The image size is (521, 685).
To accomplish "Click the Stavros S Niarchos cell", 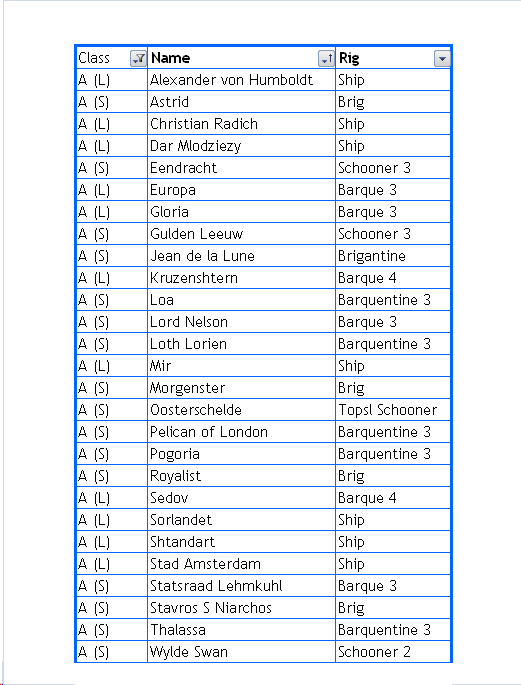I will (242, 608).
